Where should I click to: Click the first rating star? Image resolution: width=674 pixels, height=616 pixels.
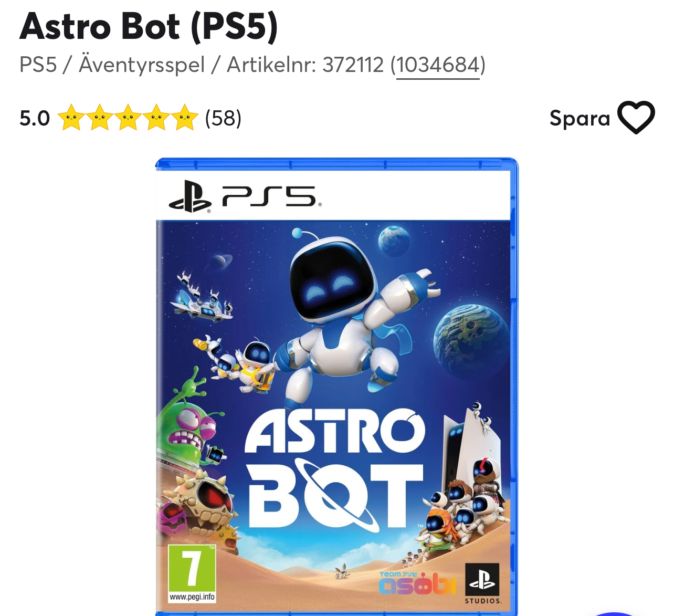[71, 117]
